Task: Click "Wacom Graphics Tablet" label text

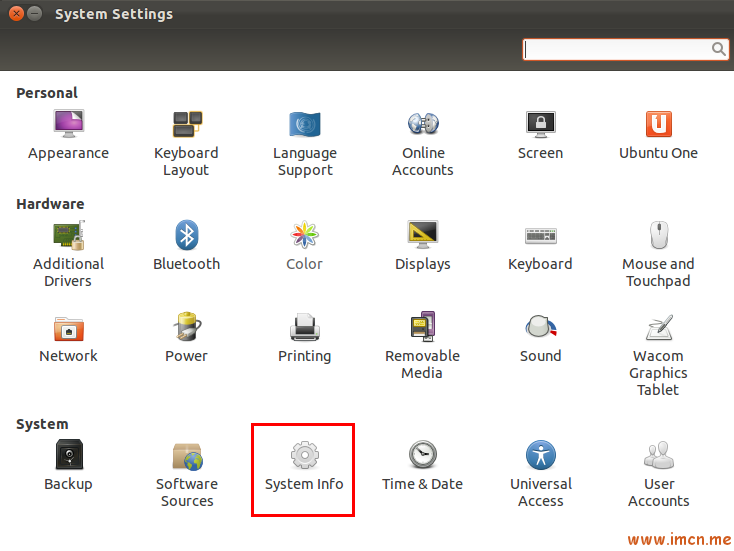Action: pos(658,373)
